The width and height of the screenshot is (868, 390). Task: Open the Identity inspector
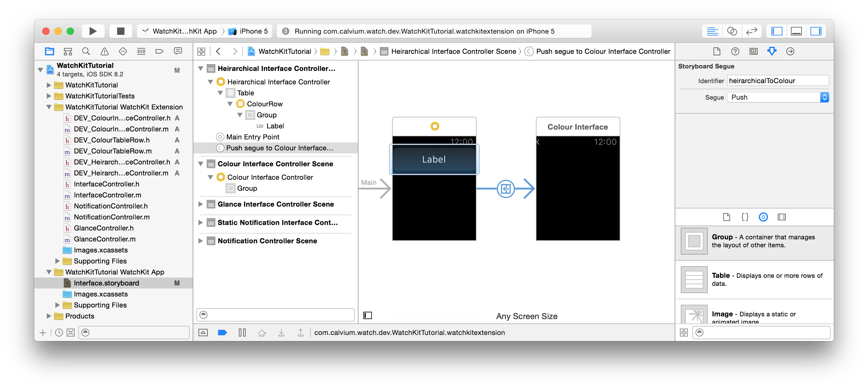[x=753, y=51]
